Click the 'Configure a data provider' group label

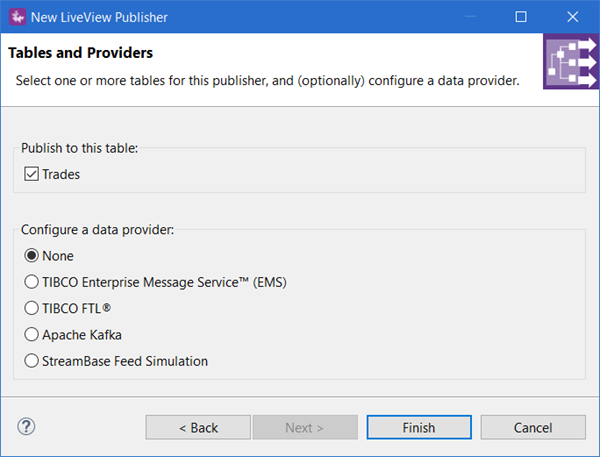(97, 230)
